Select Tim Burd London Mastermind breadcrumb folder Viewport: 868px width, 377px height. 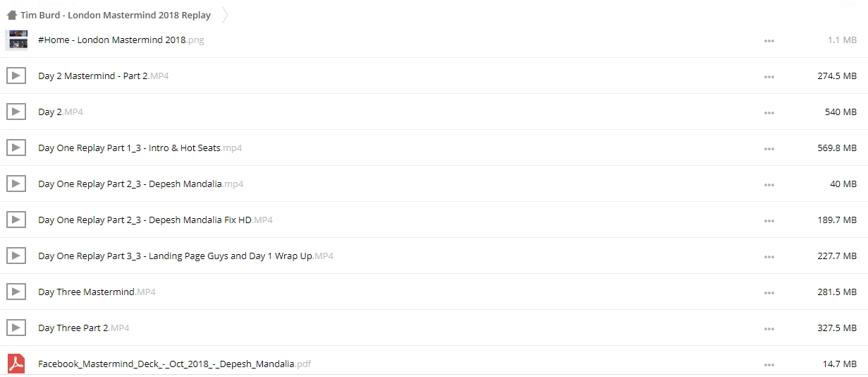tap(116, 15)
